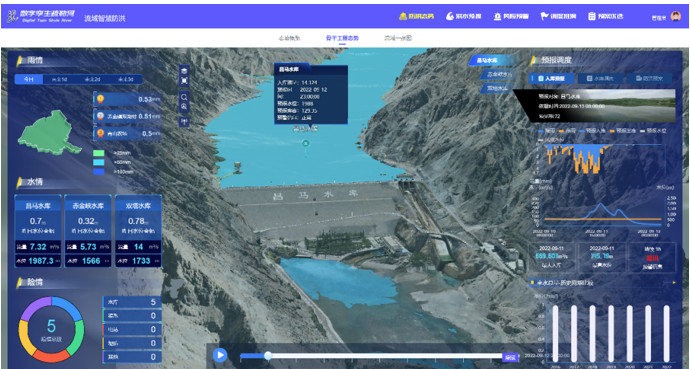
Task: Click the monitoring tower icon on the lake
Action: 237,167
